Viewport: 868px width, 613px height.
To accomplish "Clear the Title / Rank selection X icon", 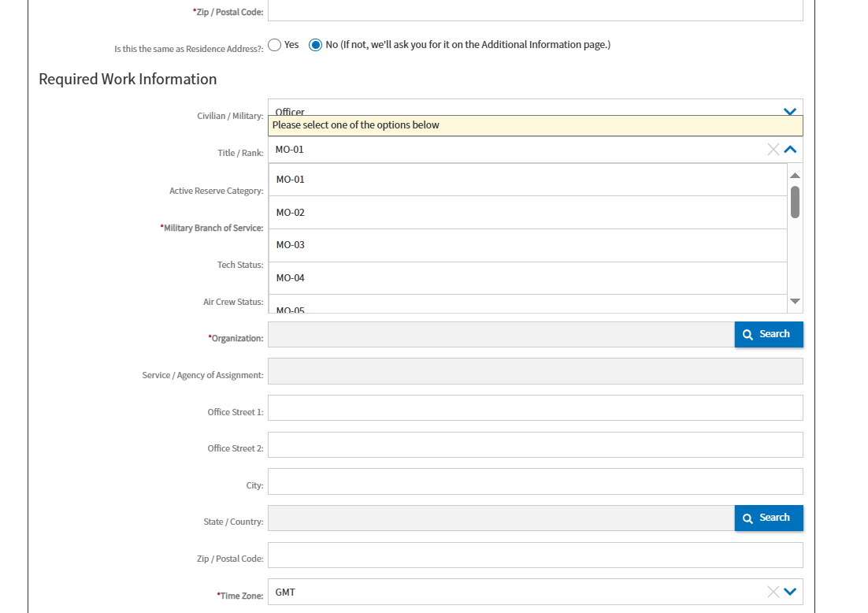I will coord(773,150).
